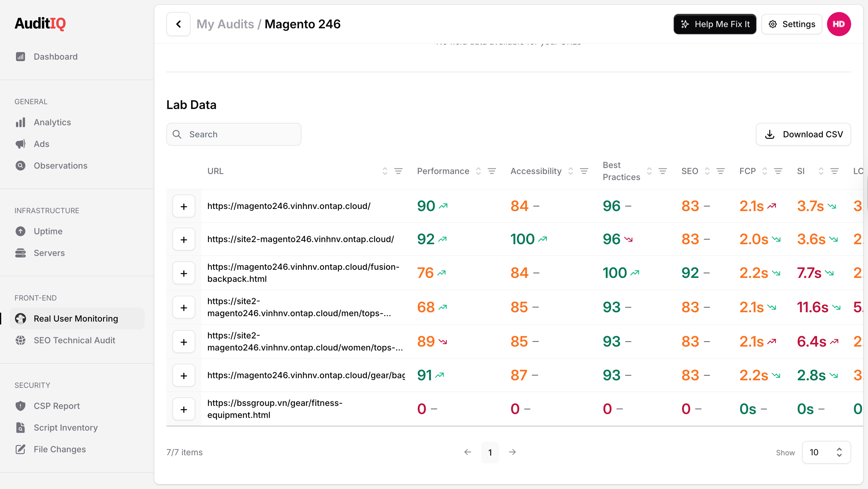Sort by FCP column
The width and height of the screenshot is (868, 489).
pos(765,171)
